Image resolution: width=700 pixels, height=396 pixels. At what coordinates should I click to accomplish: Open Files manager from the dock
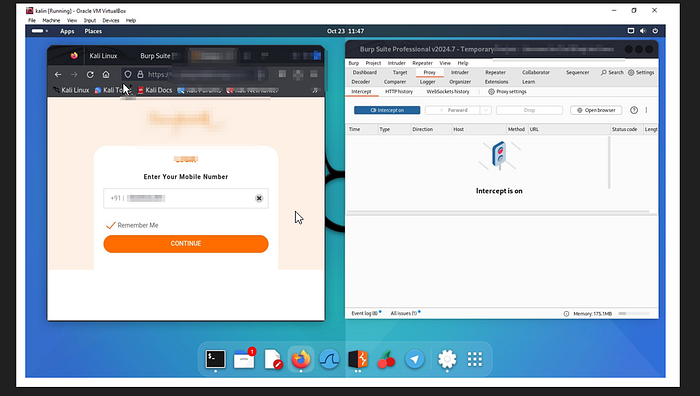click(x=244, y=359)
